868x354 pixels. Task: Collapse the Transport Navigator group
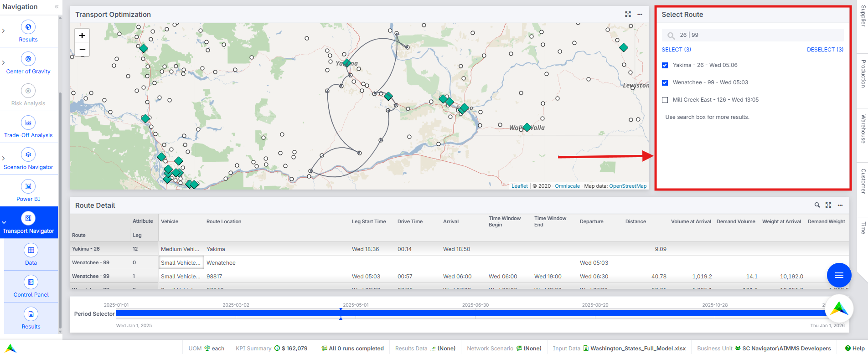[x=4, y=222]
